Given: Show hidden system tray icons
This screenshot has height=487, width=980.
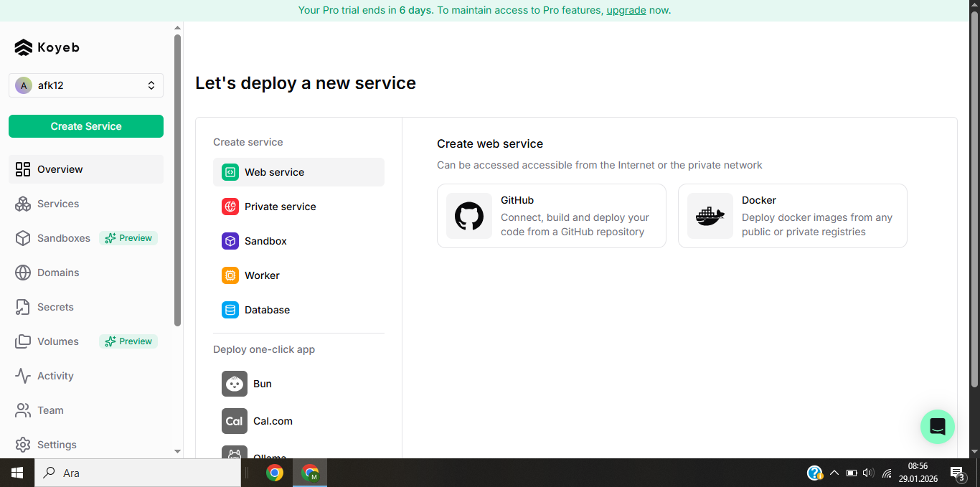Looking at the screenshot, I should [x=834, y=473].
